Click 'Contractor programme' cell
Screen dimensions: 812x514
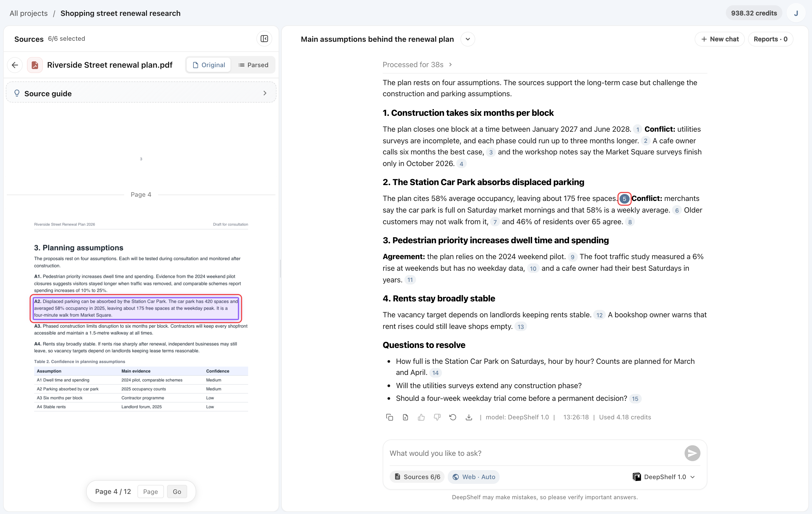point(143,398)
